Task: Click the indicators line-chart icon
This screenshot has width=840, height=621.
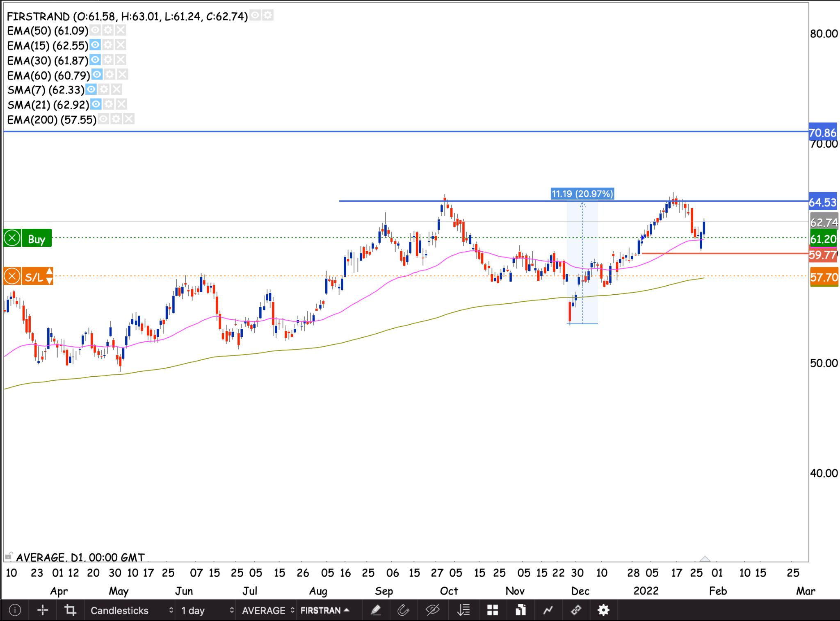Action: click(x=548, y=610)
